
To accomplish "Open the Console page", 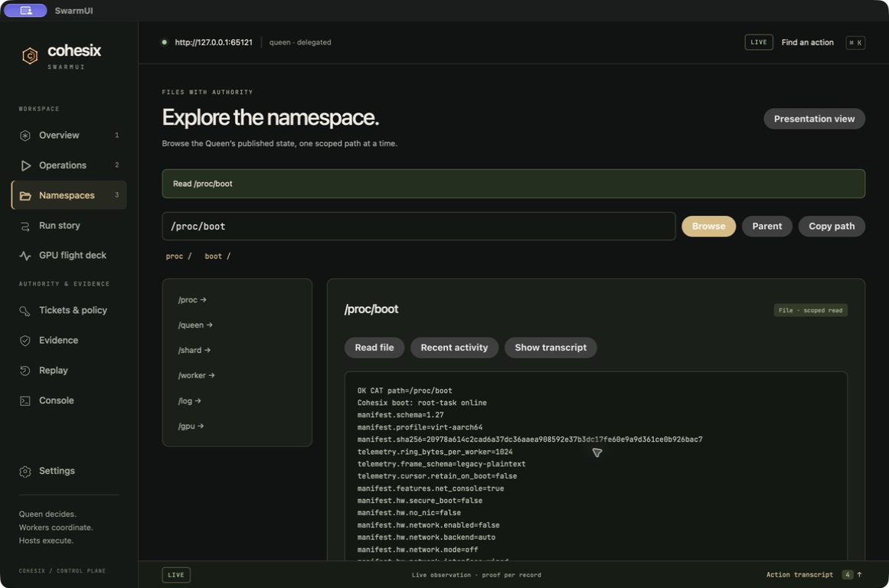I will (69, 401).
